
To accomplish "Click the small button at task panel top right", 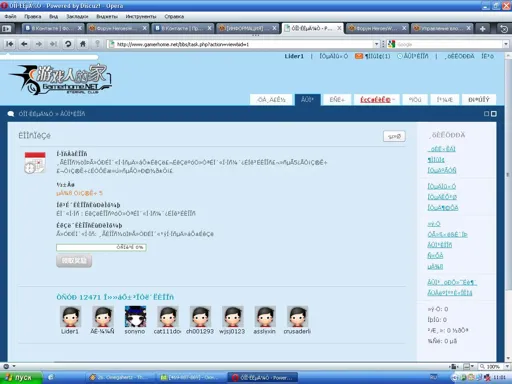I will coord(394,136).
